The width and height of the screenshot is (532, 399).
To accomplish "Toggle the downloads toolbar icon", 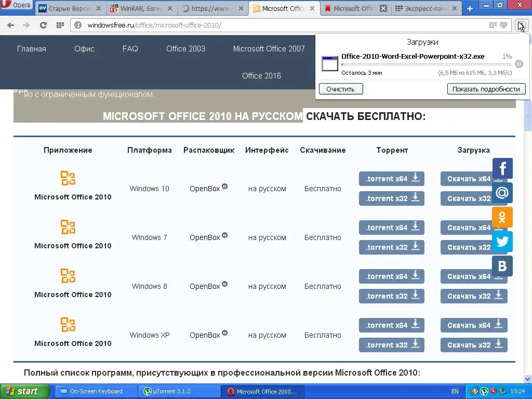I will point(521,25).
